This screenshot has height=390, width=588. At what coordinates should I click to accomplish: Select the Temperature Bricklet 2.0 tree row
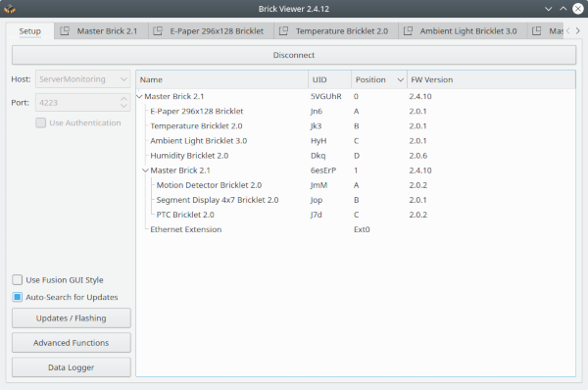coord(356,126)
